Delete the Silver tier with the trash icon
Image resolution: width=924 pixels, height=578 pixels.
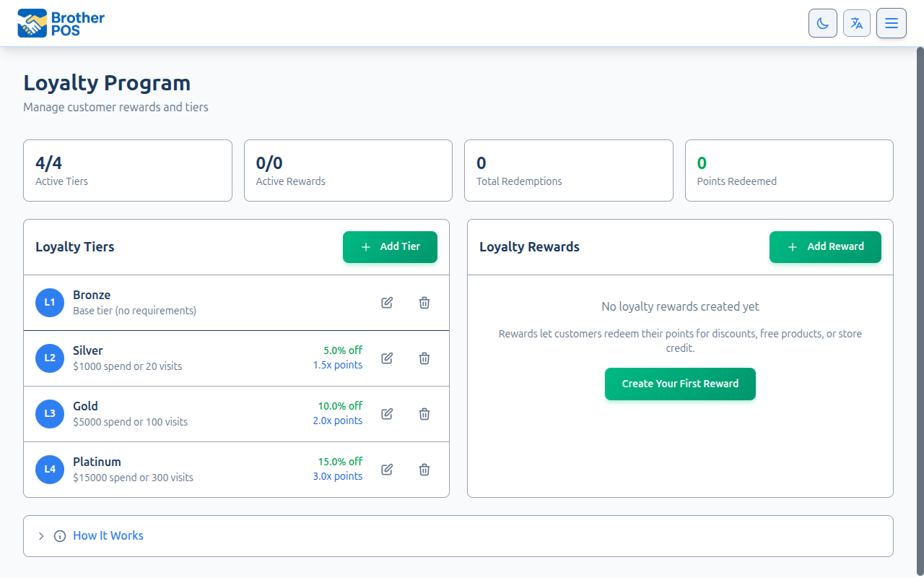[424, 358]
